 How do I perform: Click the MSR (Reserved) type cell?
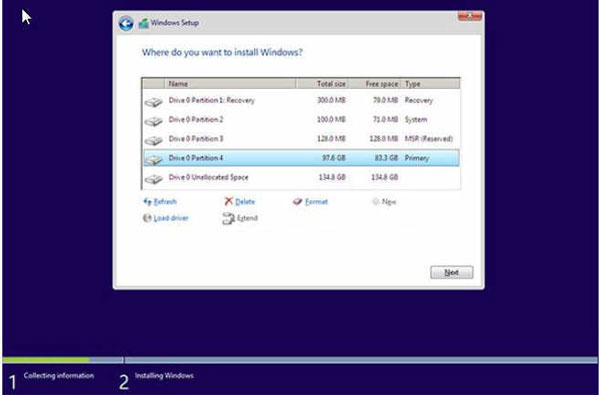click(x=429, y=139)
